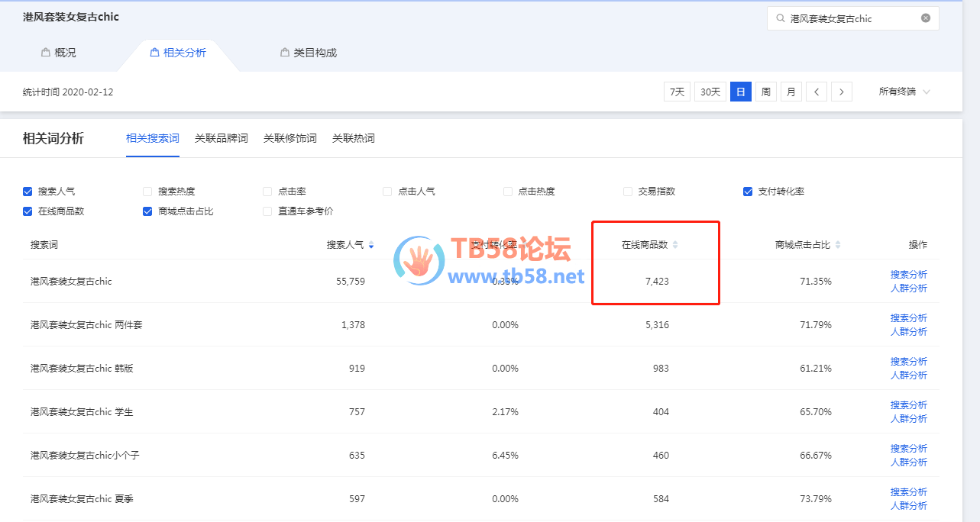Uncheck the 支付转化率 checkbox
980x522 pixels.
748,192
